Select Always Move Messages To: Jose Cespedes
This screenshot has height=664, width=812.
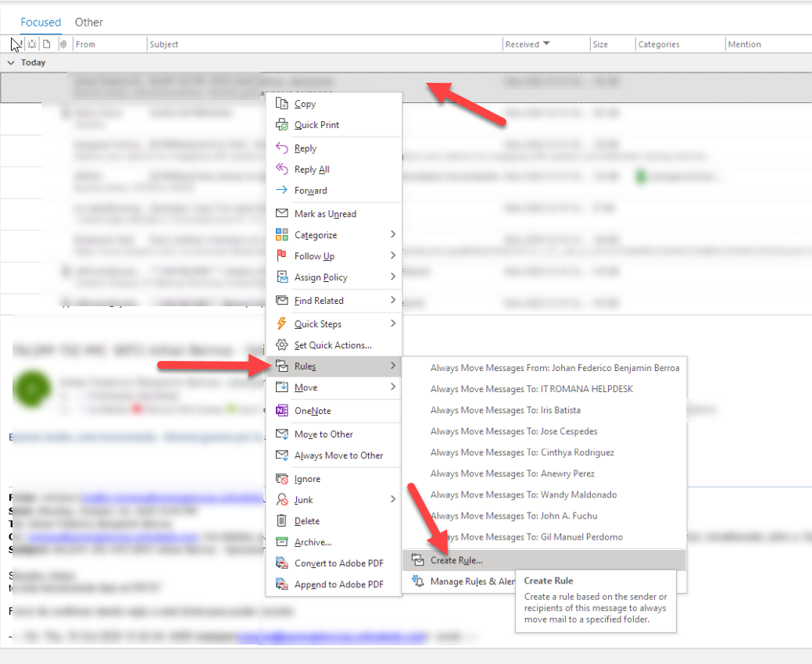[x=544, y=431]
